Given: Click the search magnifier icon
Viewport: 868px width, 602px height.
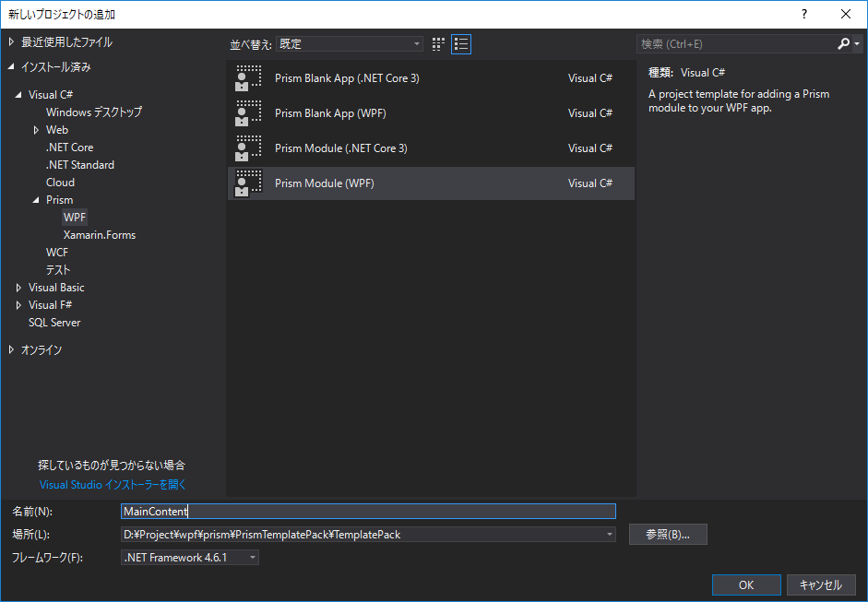Looking at the screenshot, I should [x=842, y=42].
